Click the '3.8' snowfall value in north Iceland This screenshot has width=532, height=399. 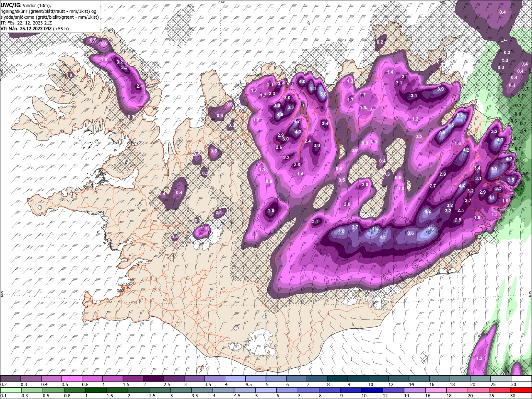point(277,106)
